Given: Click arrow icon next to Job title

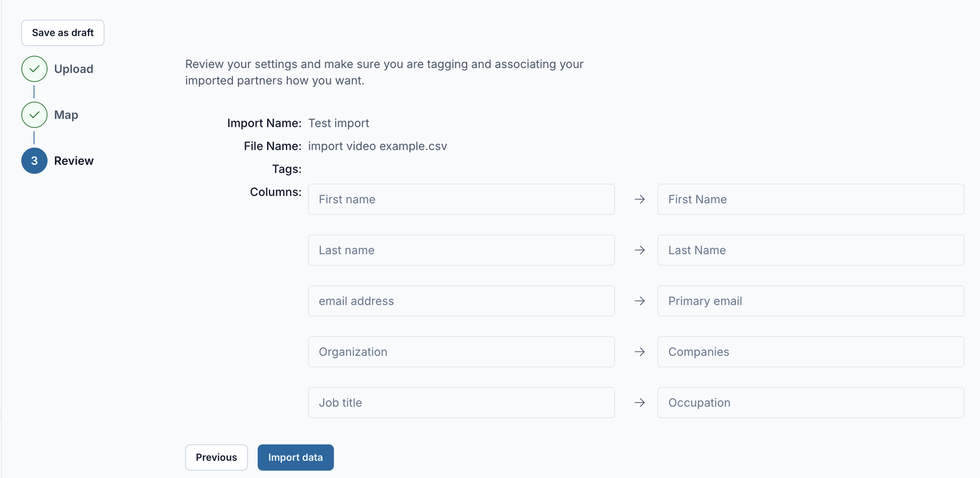Looking at the screenshot, I should (x=640, y=403).
